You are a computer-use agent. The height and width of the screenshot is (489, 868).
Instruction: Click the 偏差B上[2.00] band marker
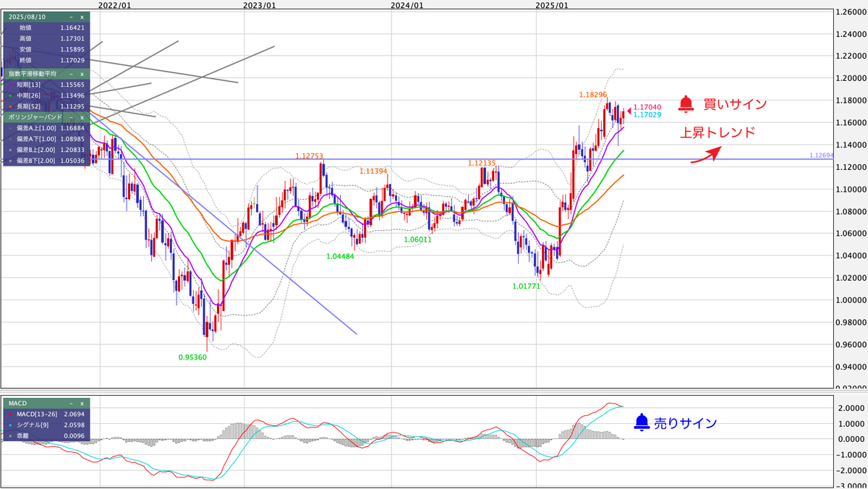[x=9, y=149]
